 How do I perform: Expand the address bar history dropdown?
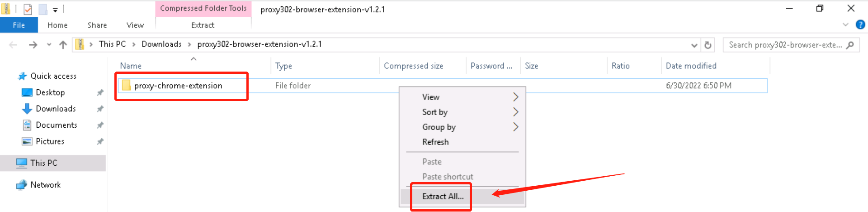coord(694,45)
